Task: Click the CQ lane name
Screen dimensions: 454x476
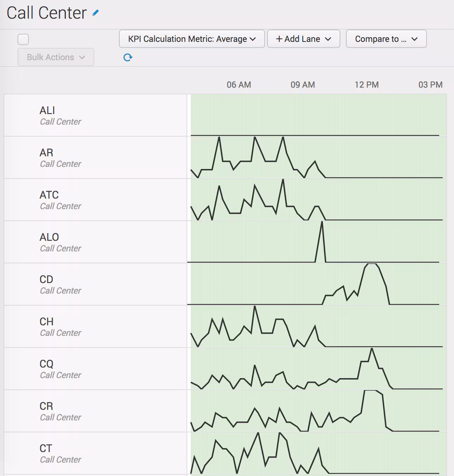Action: [46, 364]
